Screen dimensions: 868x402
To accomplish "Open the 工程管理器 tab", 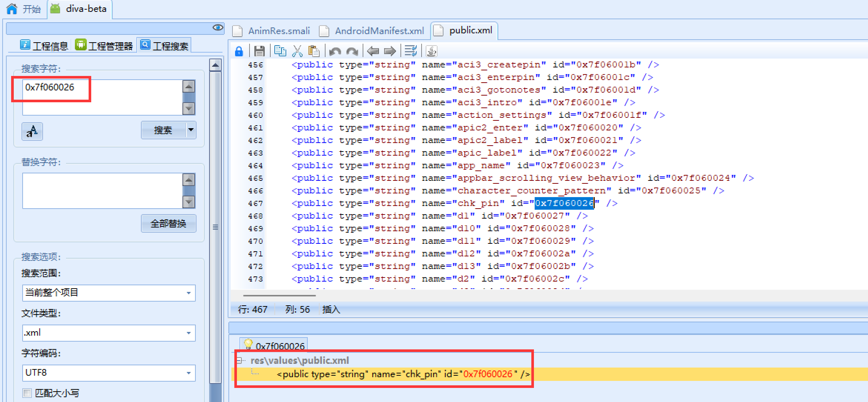I will tap(104, 46).
